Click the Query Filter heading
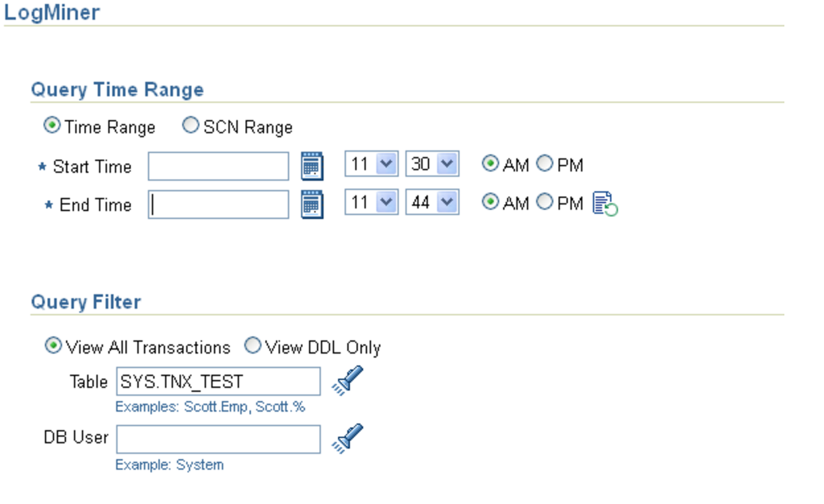 [x=86, y=302]
